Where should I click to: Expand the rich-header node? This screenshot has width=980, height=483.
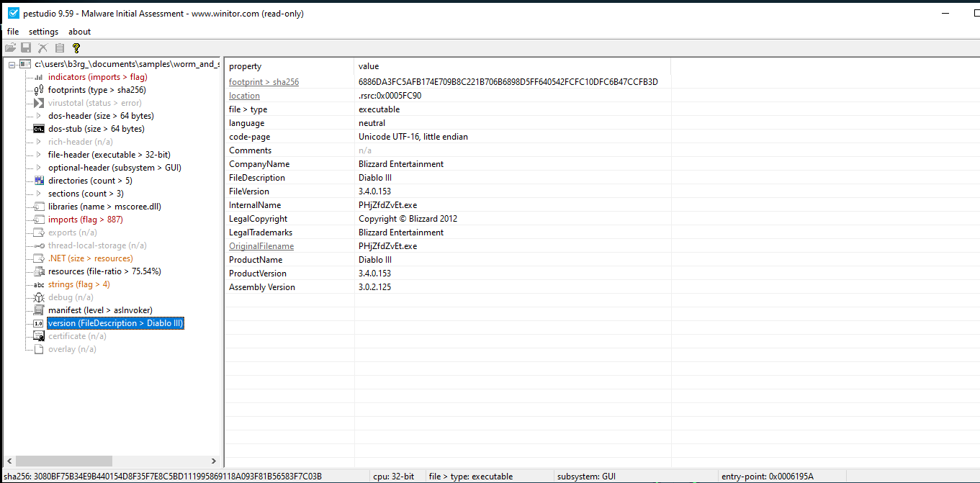[39, 142]
